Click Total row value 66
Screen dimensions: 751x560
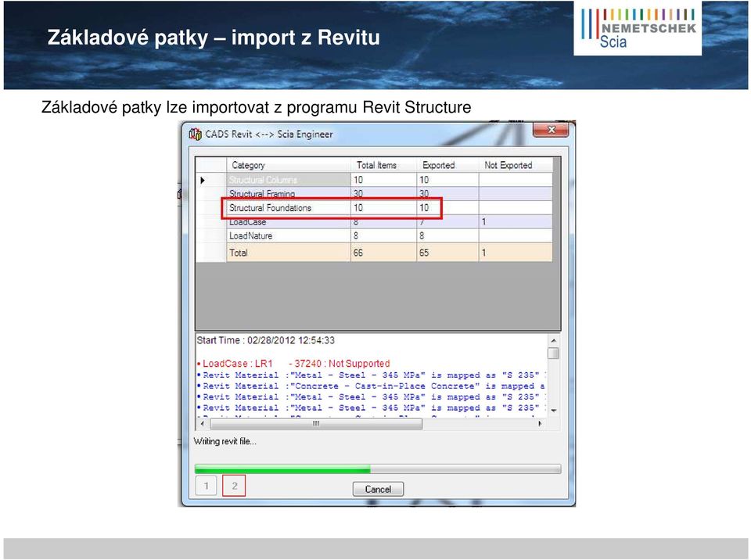pos(358,253)
